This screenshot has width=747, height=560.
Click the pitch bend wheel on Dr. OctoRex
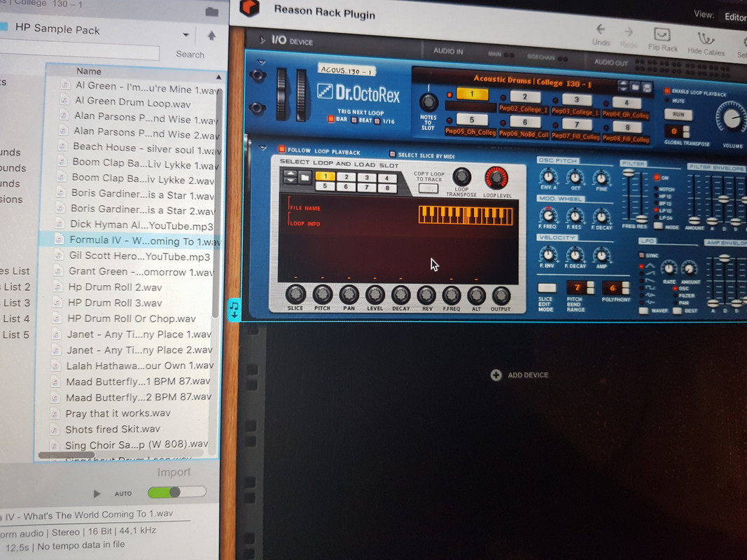(282, 94)
